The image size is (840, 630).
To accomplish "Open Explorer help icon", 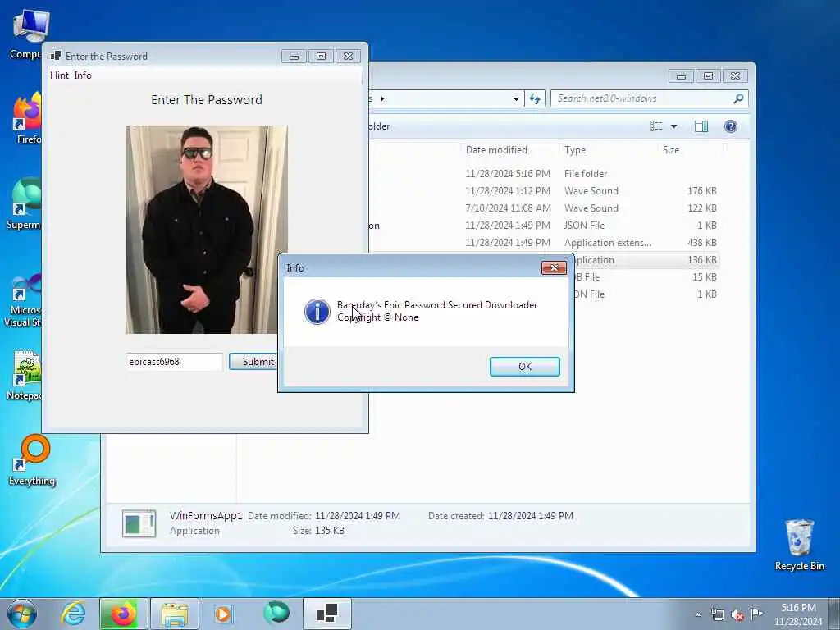I will (731, 126).
